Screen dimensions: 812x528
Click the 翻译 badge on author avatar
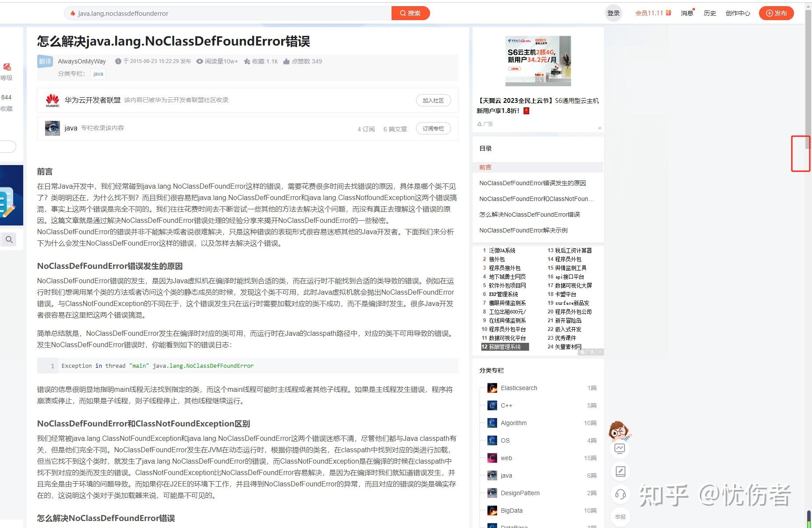click(44, 61)
